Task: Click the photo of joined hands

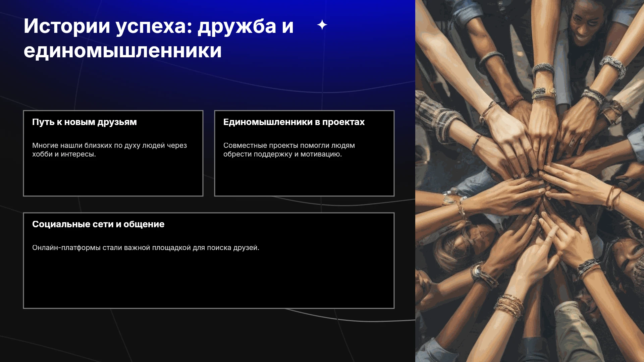Action: [x=530, y=181]
